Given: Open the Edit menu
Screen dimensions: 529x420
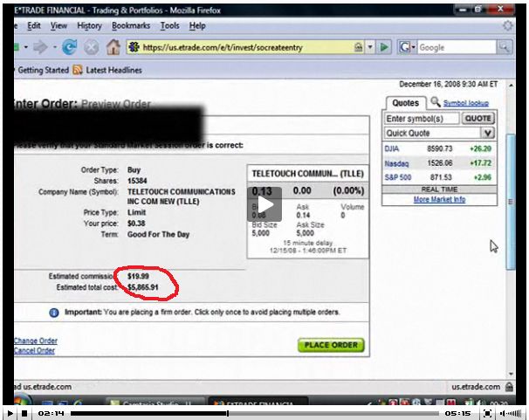Looking at the screenshot, I should (34, 25).
